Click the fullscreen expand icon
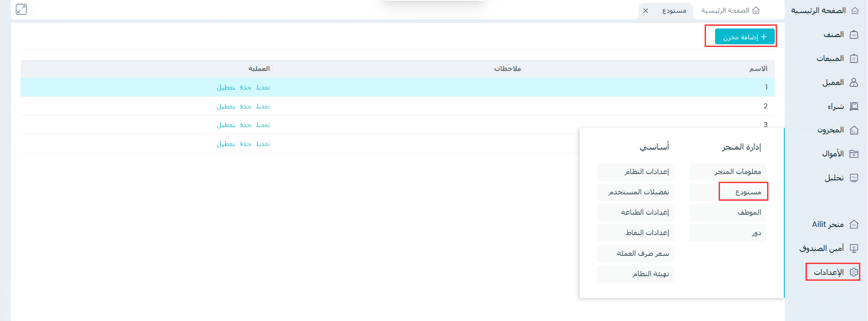The image size is (868, 321). [21, 9]
